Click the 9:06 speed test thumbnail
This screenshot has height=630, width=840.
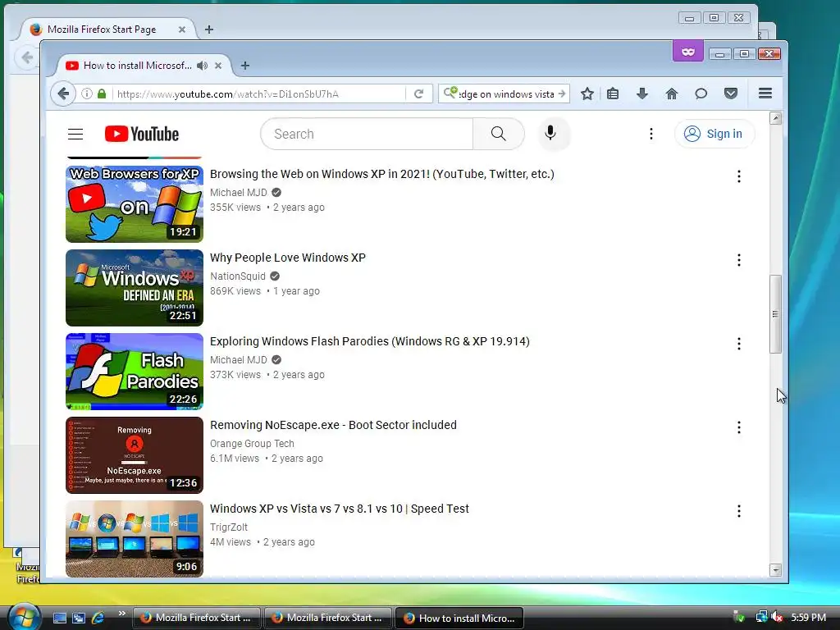point(135,539)
